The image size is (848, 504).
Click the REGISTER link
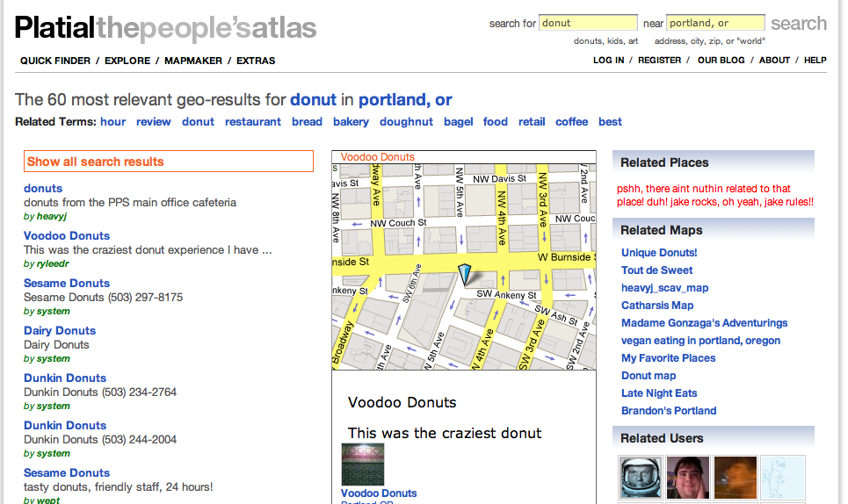pyautogui.click(x=659, y=61)
